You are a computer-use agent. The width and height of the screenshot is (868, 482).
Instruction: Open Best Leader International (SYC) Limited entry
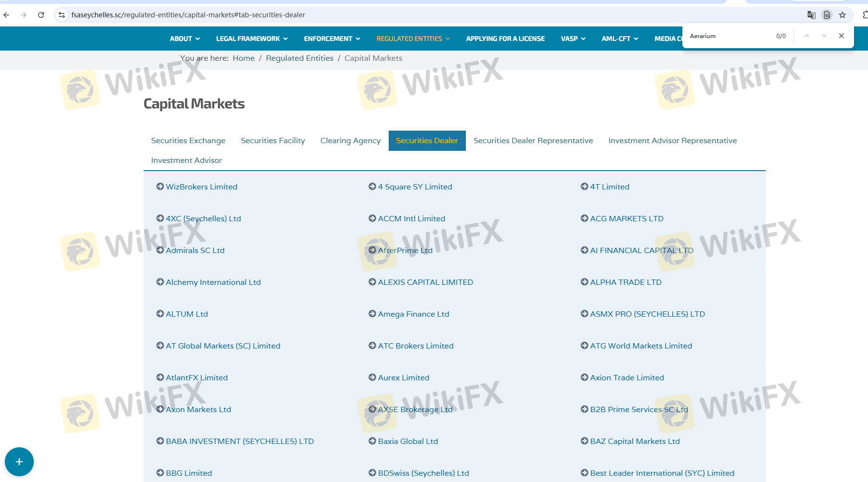(x=662, y=473)
